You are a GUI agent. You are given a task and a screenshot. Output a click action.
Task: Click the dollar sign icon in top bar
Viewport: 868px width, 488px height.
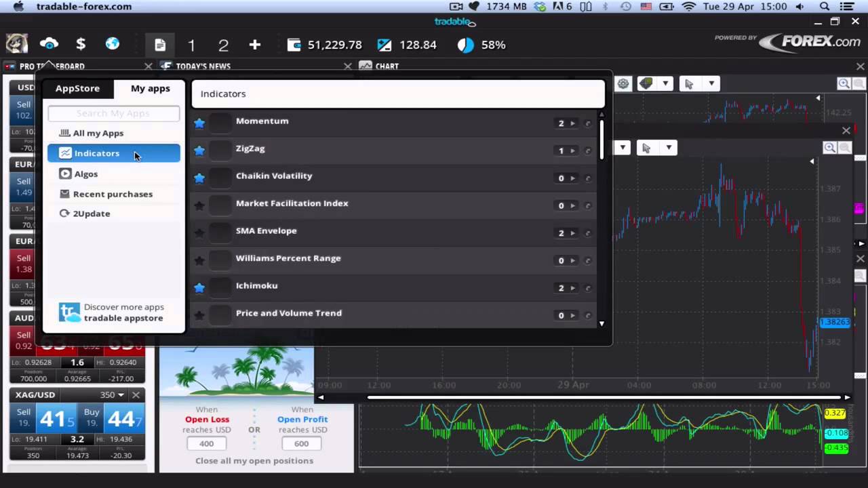[x=81, y=45]
